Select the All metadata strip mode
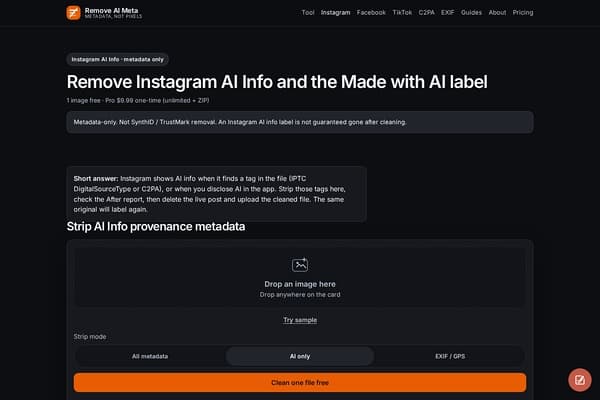The height and width of the screenshot is (400, 600). 150,356
